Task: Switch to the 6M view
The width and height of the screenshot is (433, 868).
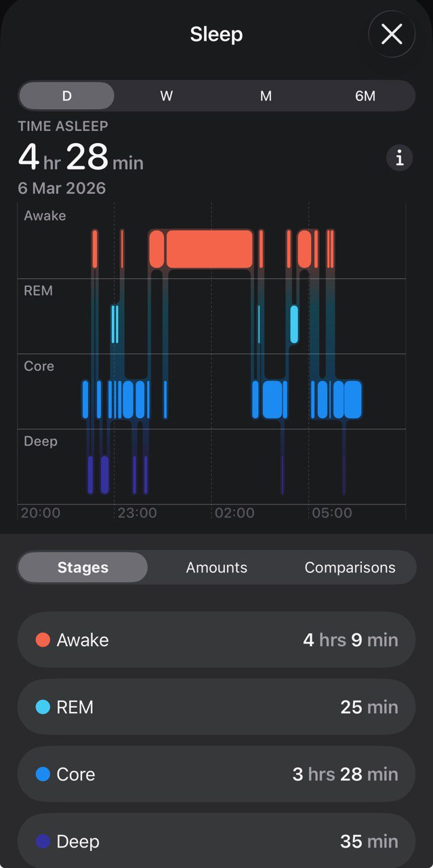Action: click(x=365, y=96)
